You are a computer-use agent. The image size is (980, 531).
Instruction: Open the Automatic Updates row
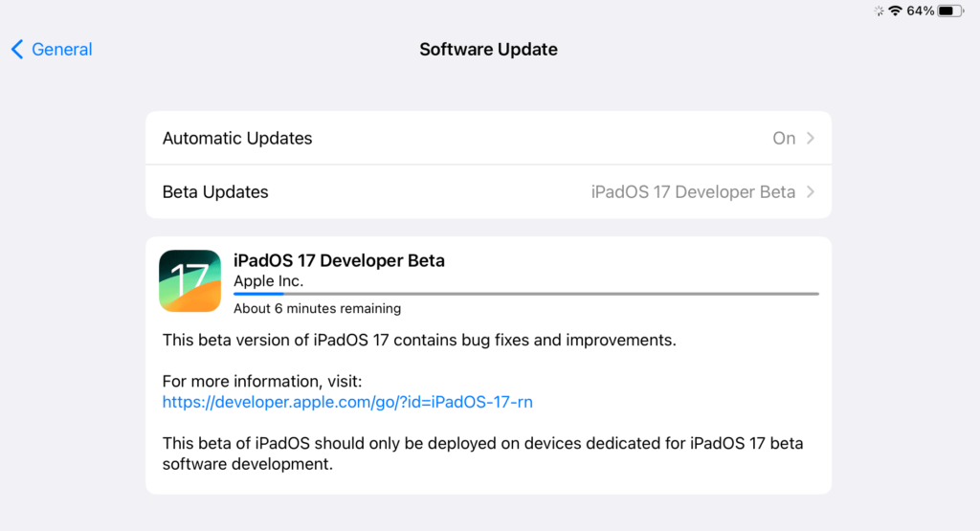click(488, 138)
